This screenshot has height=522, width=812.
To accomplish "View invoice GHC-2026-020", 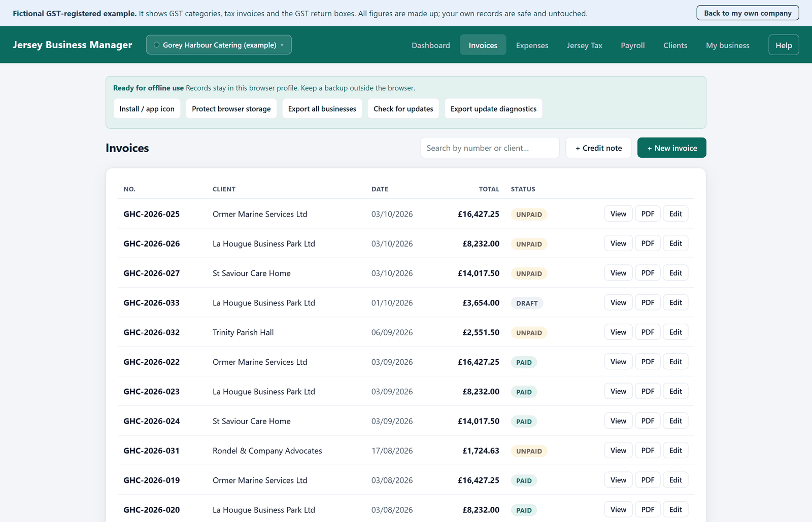I will (618, 509).
